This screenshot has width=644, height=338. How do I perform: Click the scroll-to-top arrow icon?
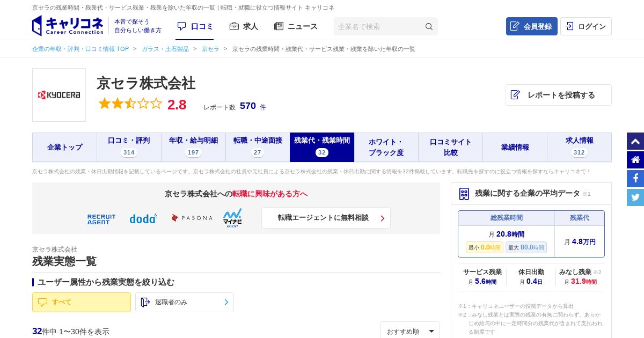pos(635,141)
